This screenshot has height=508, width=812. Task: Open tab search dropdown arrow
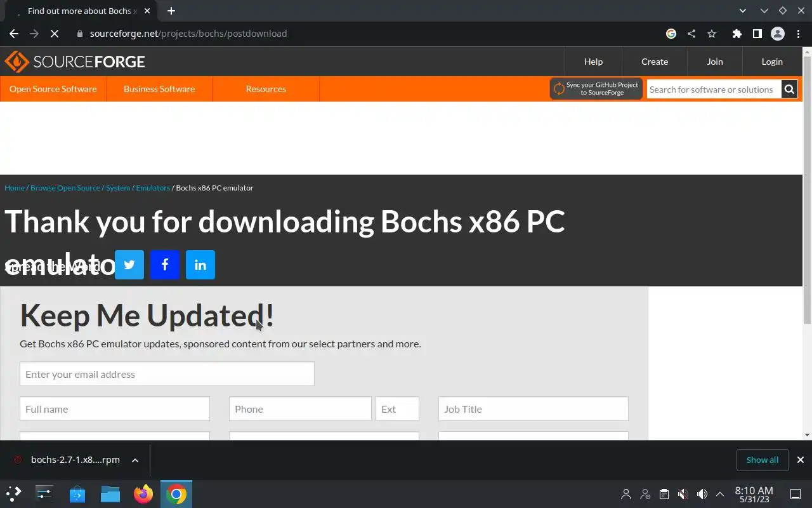click(743, 11)
